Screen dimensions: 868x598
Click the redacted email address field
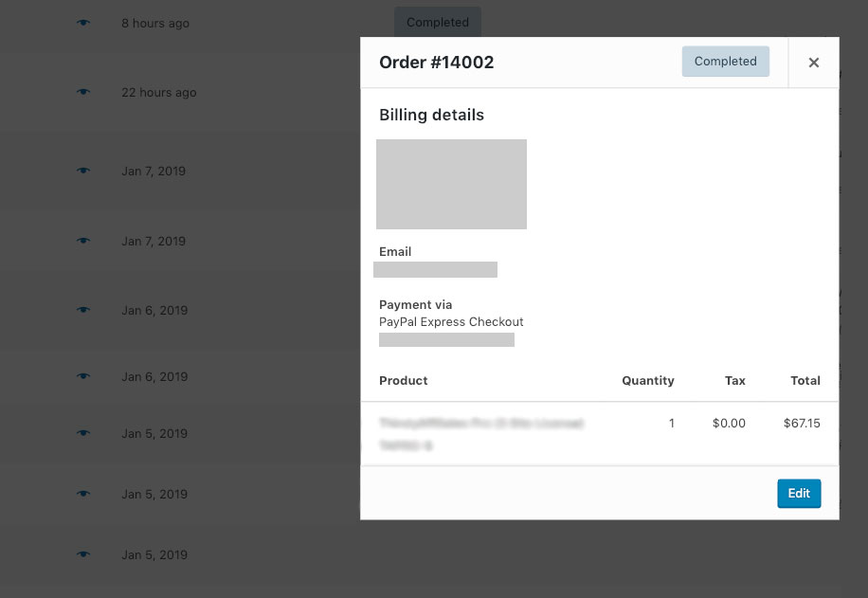pyautogui.click(x=435, y=270)
